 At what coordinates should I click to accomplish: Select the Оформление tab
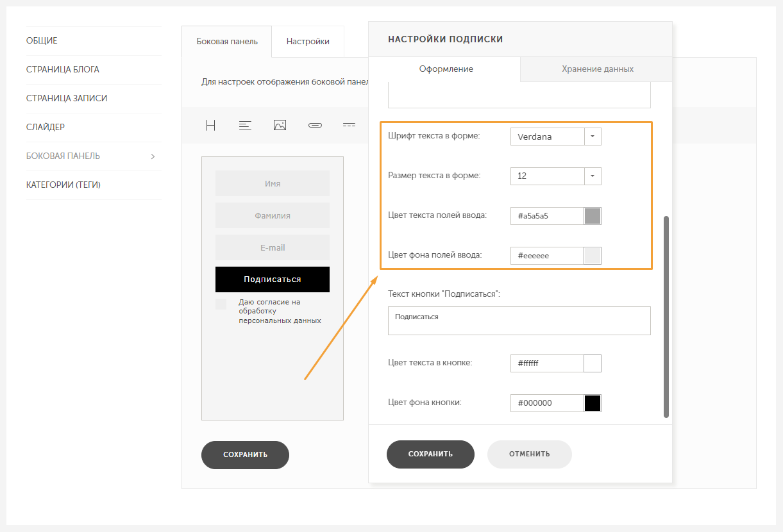446,69
